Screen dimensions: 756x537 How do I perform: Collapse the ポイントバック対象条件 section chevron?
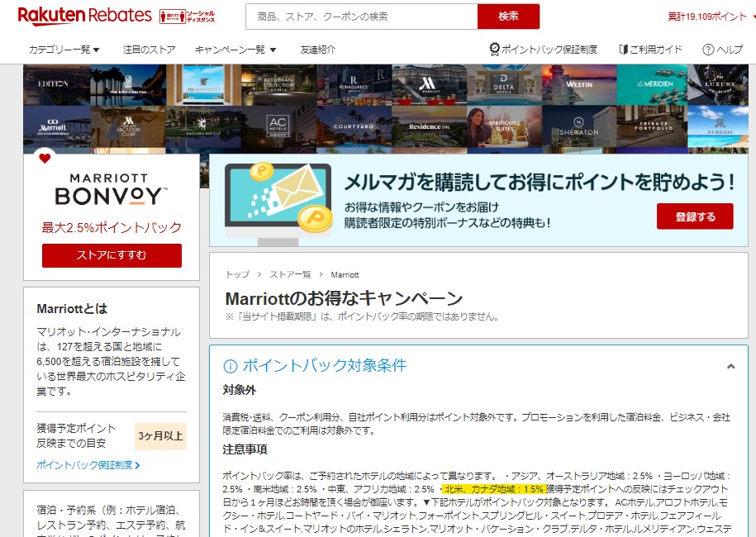coord(730,366)
